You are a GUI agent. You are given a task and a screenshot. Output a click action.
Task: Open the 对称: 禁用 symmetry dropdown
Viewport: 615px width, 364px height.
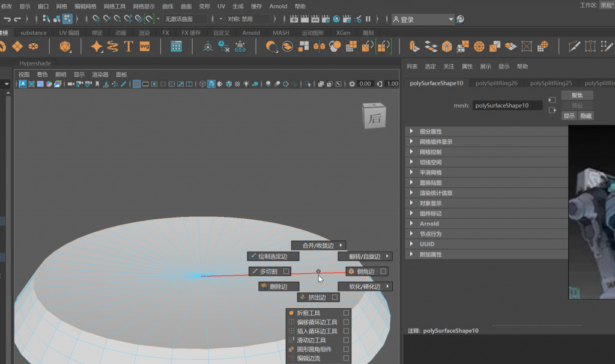[x=248, y=19]
